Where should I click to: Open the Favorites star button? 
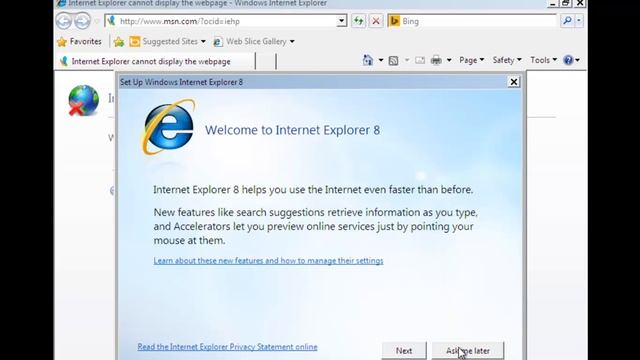[80, 42]
